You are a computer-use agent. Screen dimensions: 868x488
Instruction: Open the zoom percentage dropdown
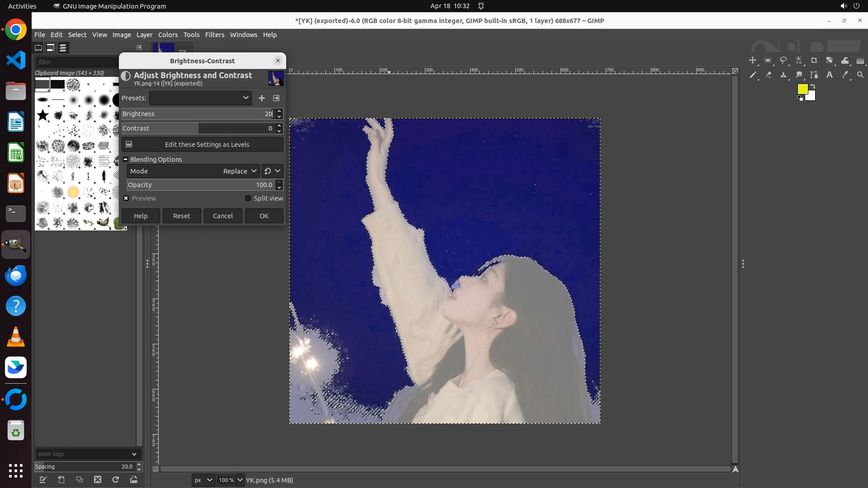point(240,480)
